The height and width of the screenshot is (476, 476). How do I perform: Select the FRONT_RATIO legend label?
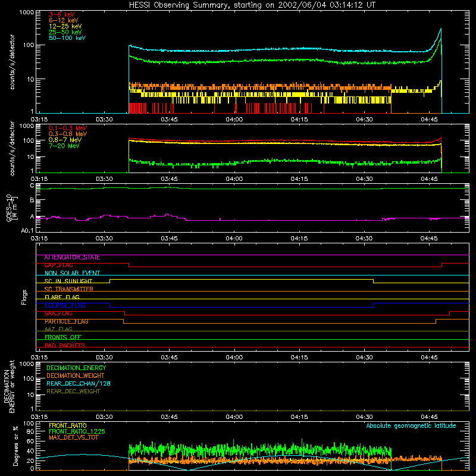click(x=68, y=425)
